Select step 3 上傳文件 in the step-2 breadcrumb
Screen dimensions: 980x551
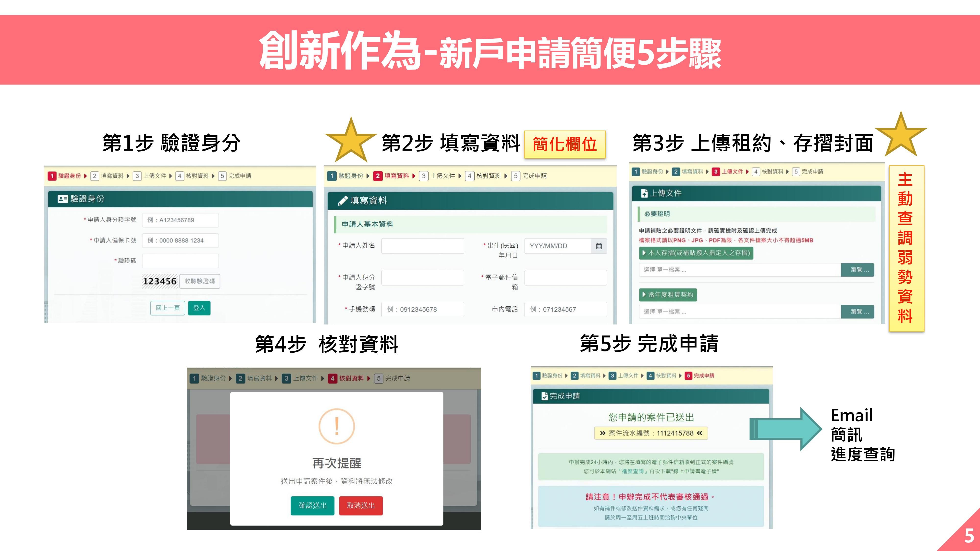click(x=438, y=176)
